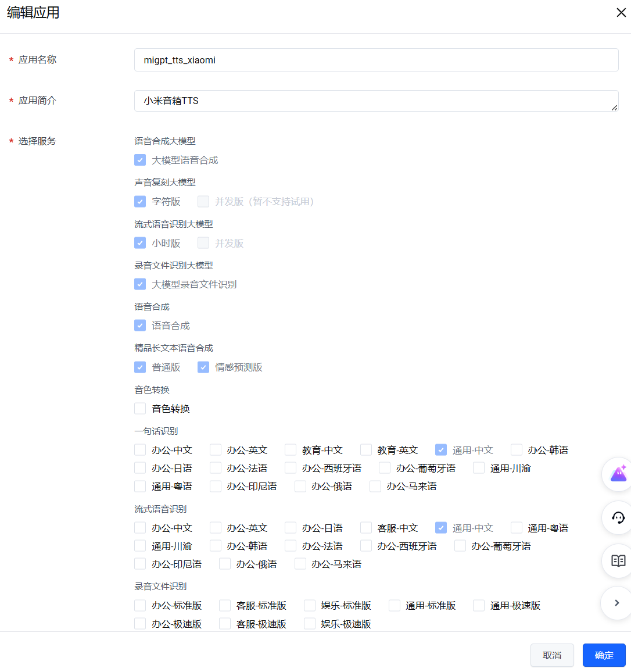Toggle the 大模型语音合成 checkbox
This screenshot has height=672, width=631.
[x=140, y=160]
